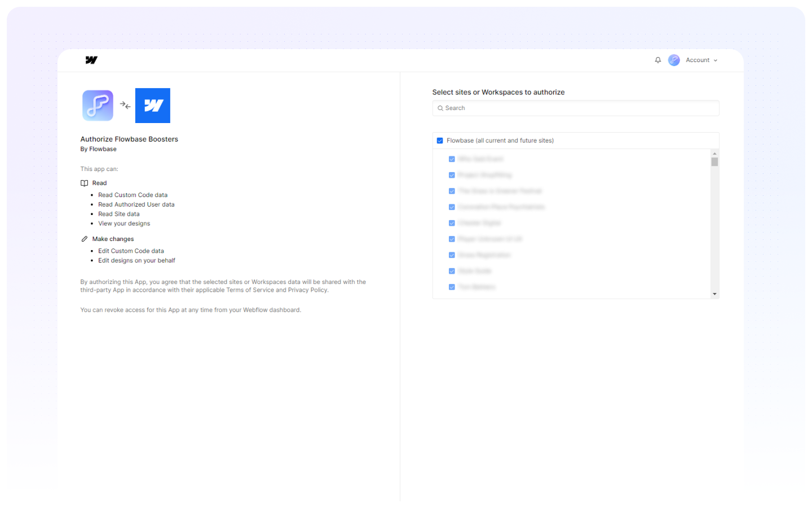
Task: Click the This app can label
Action: pos(99,169)
